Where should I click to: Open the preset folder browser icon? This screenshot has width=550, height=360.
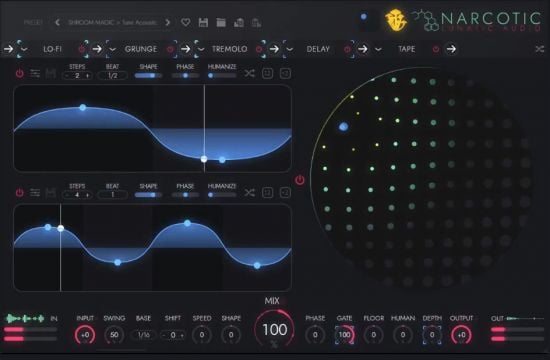pyautogui.click(x=221, y=22)
